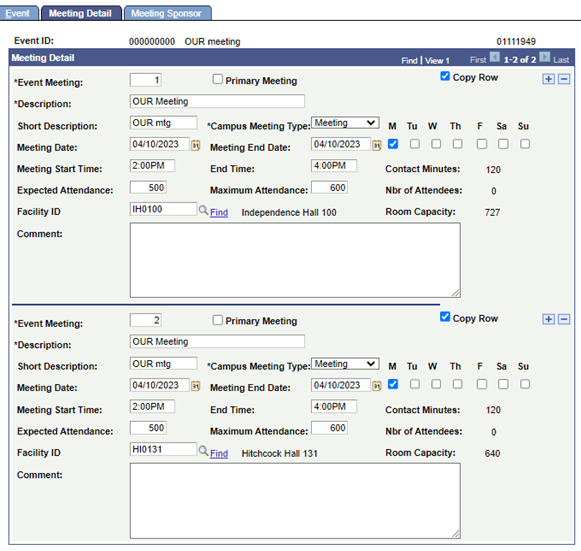Click Find link next to Independence Hall 100
This screenshot has height=551, width=581.
[219, 212]
